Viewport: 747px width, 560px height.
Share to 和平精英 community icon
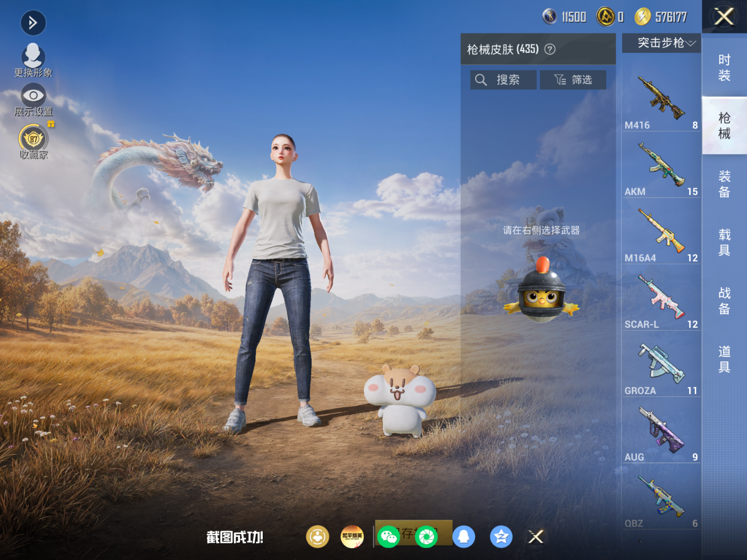[352, 537]
